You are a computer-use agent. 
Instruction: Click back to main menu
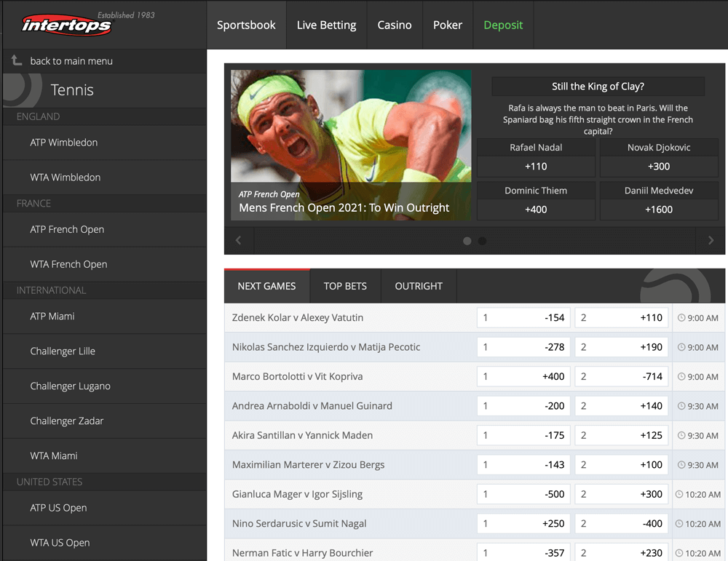[104, 61]
